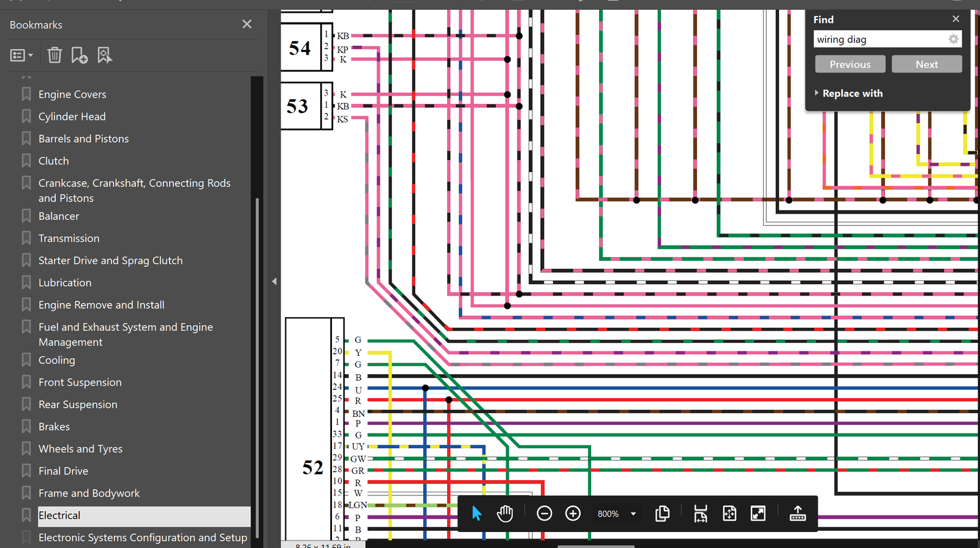Click the 800% zoom value field
This screenshot has height=548, width=980.
pyautogui.click(x=608, y=514)
